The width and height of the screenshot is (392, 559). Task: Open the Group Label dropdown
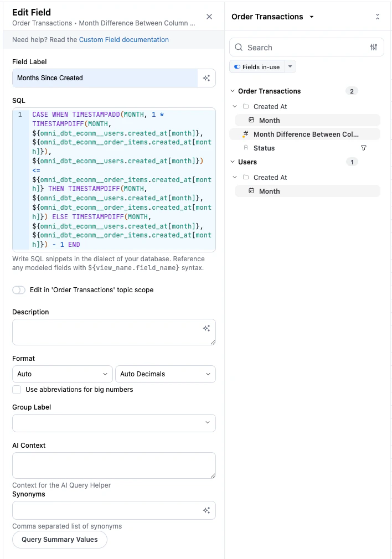click(x=114, y=423)
